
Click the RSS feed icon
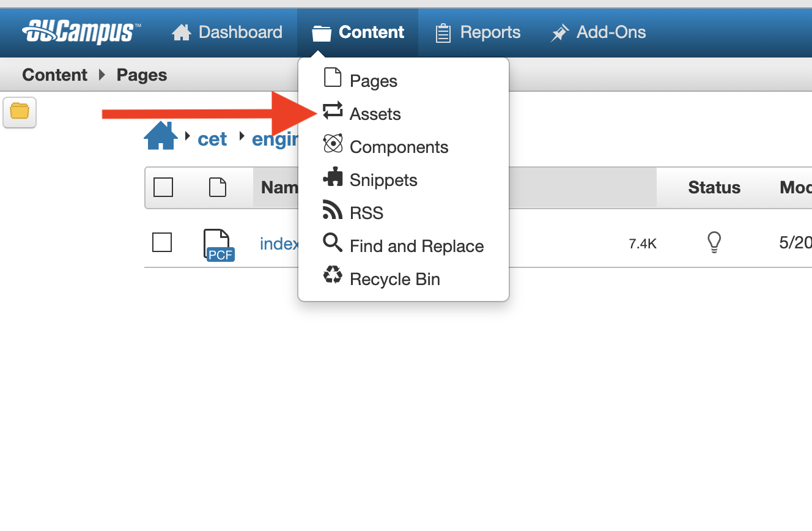333,209
